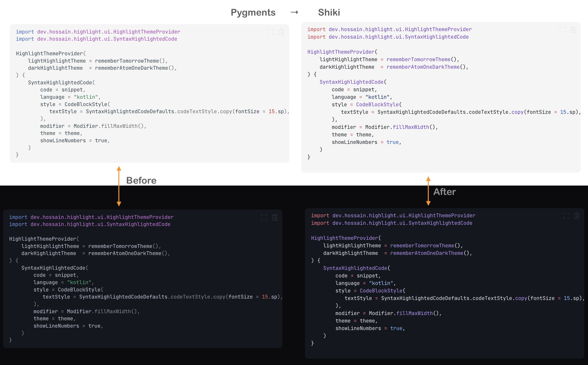Screen dimensions: 588x365
Task: Click HighlightThemeProvider( call in dark Pygments block
Action: tap(44, 239)
